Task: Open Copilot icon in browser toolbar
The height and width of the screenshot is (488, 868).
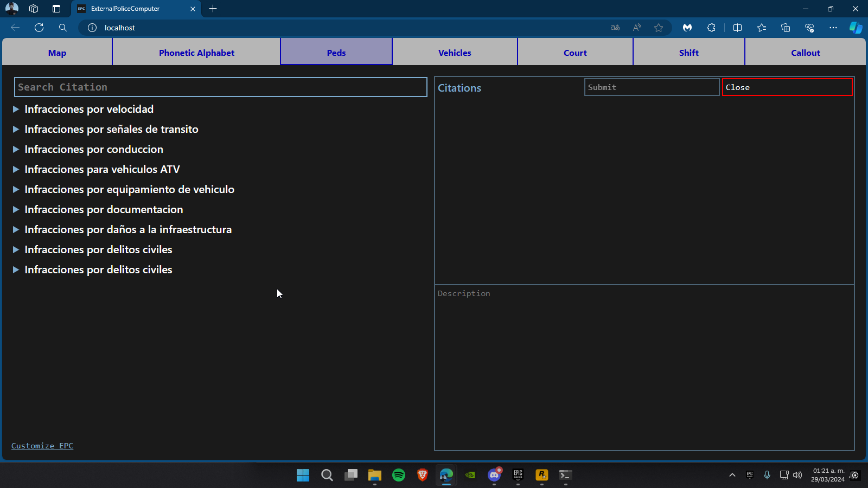Action: coord(856,28)
